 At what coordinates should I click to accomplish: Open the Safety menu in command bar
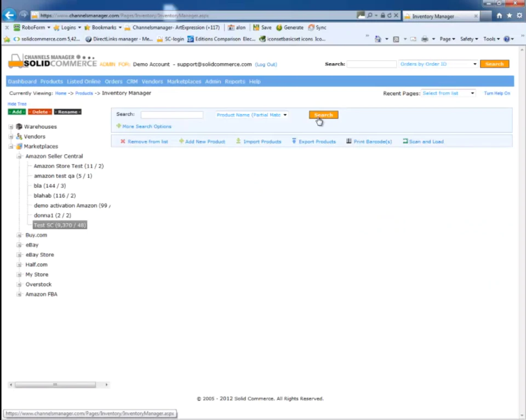click(469, 39)
